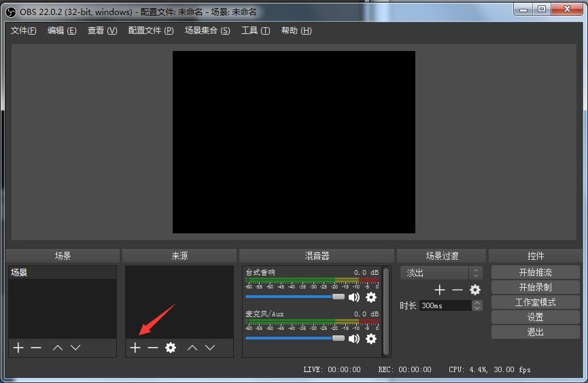Adjust the 时长 300ms duration stepper
The image size is (588, 383).
pyautogui.click(x=477, y=305)
